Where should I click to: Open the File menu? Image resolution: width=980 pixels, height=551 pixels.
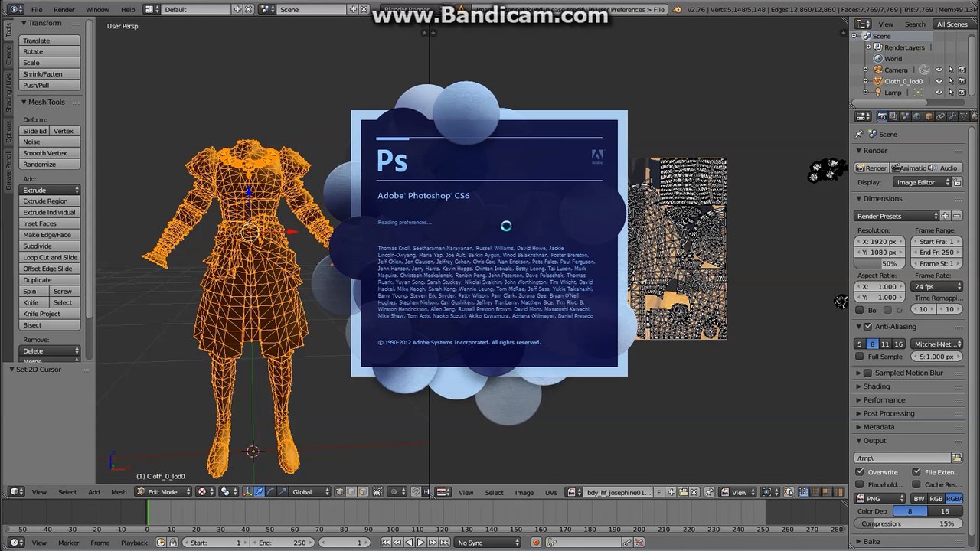tap(37, 10)
